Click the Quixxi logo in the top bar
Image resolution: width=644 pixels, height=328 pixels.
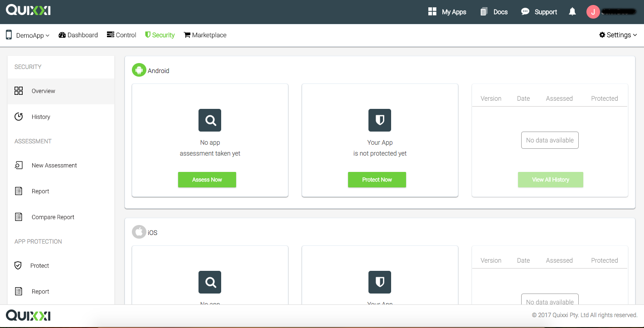pyautogui.click(x=28, y=10)
